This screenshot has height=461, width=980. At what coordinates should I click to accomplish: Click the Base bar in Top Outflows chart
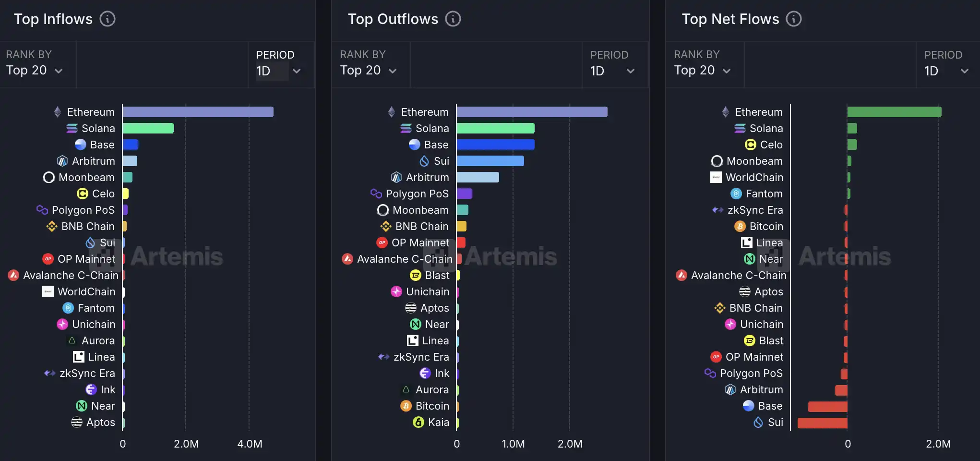coord(496,145)
